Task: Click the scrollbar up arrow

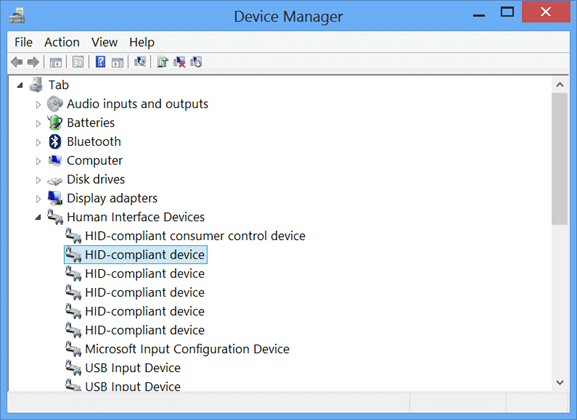Action: point(560,85)
